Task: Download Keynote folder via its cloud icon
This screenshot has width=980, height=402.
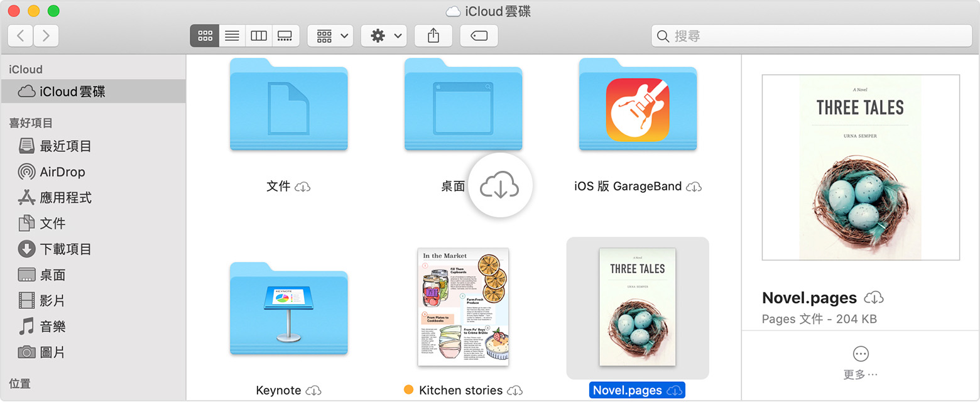Action: (x=312, y=390)
